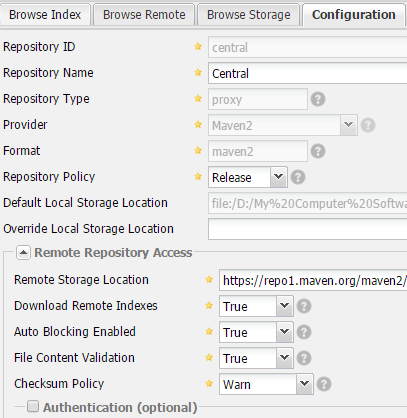Show help for Download Remote Indexes

coord(304,306)
